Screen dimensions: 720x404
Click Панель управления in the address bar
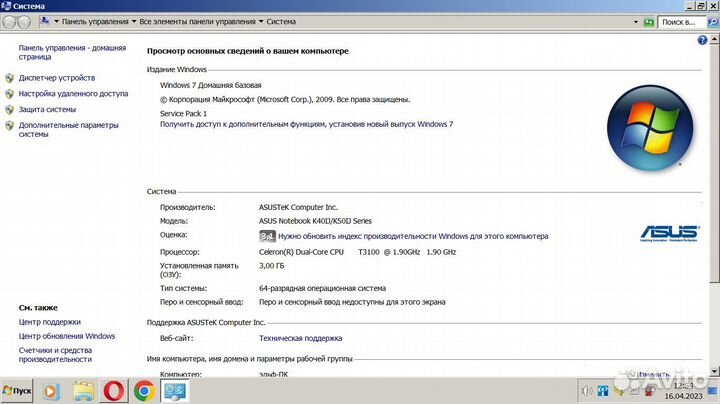coord(95,22)
